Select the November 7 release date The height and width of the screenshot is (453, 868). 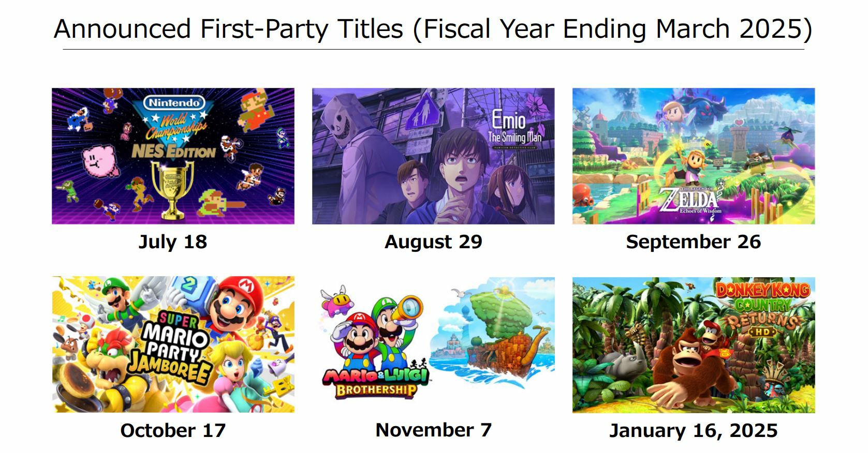tap(433, 430)
